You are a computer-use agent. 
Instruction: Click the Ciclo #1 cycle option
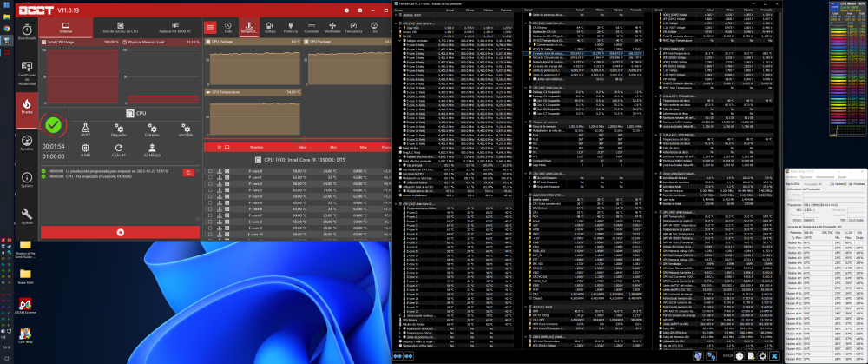(118, 150)
